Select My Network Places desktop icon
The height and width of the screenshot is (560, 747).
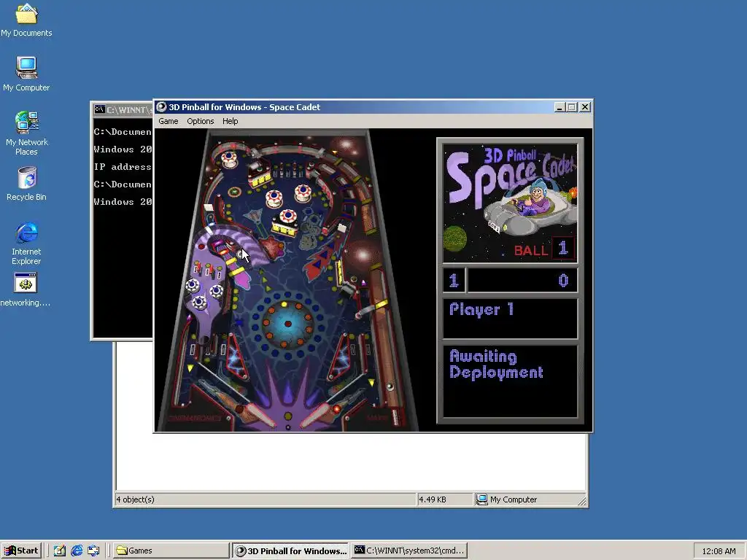pyautogui.click(x=26, y=133)
